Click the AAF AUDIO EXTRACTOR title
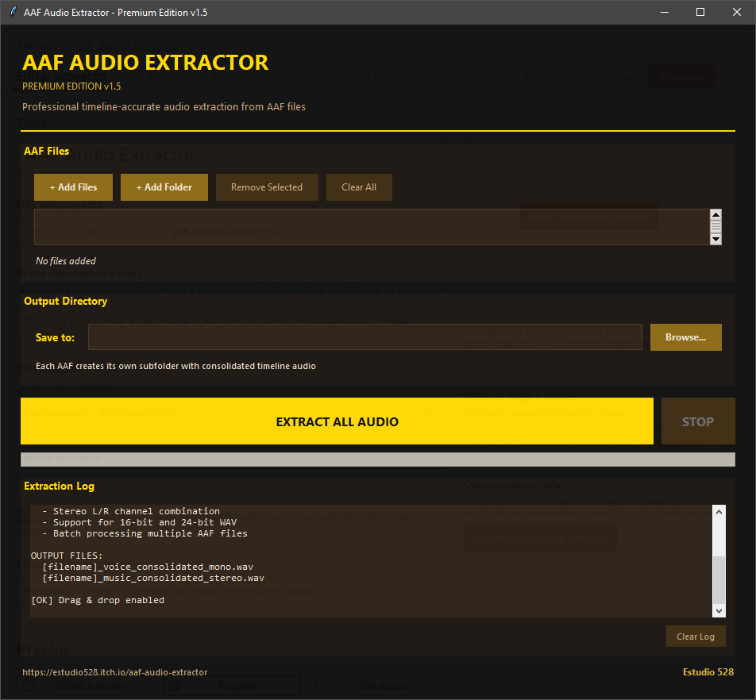 click(145, 63)
